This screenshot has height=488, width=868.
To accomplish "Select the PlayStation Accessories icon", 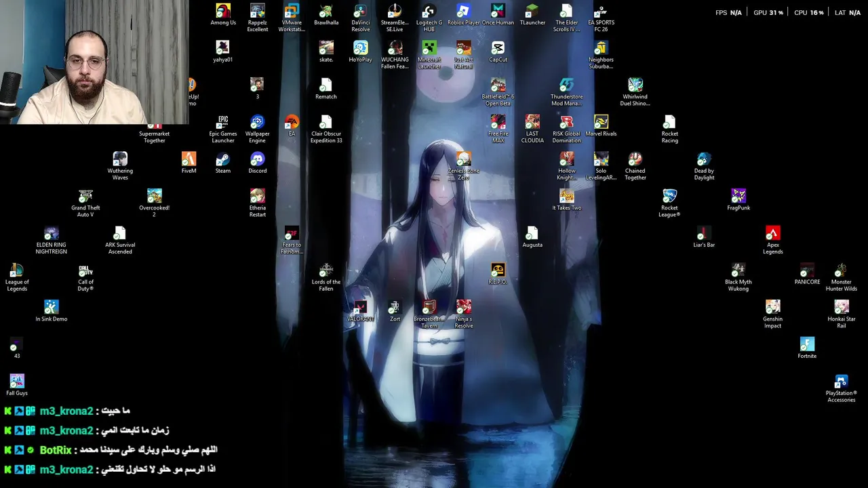I will pos(841,389).
